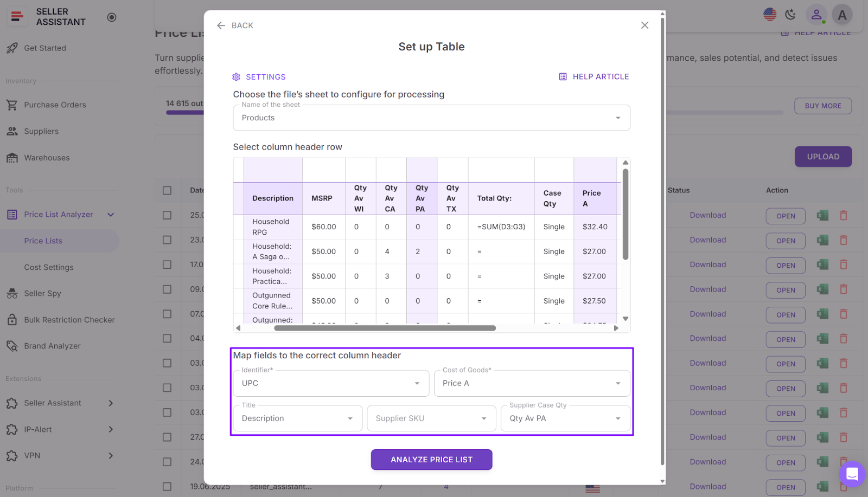The image size is (868, 497).
Task: Click the dark mode moon icon
Action: (790, 15)
